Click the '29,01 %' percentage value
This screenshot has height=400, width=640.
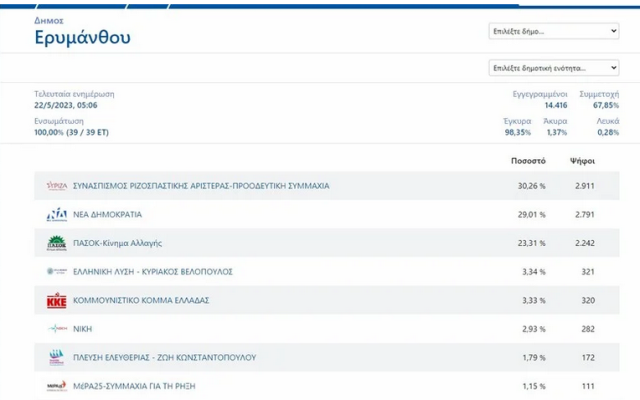531,214
